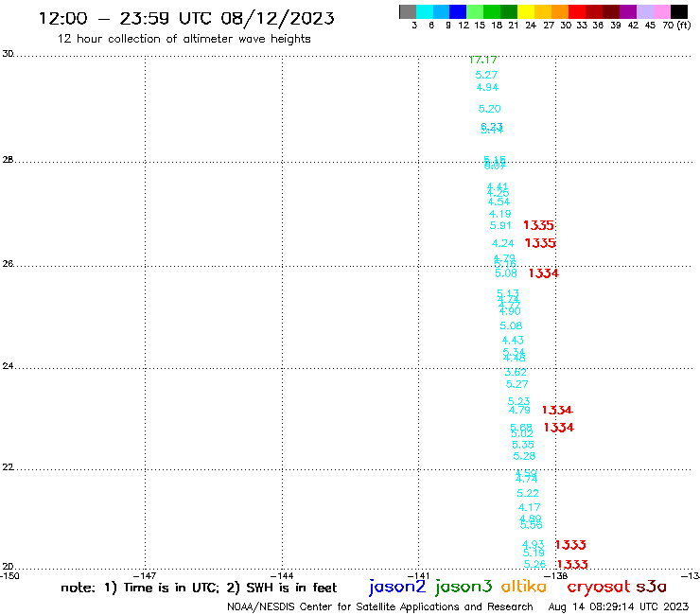
Task: Click the latitude axis label 28
Action: point(8,160)
